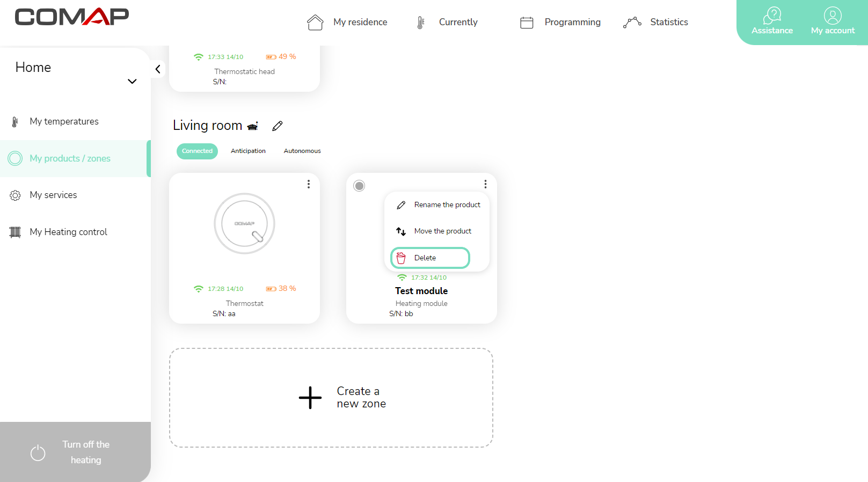
Task: Click the Currently thermometer icon
Action: [x=421, y=22]
